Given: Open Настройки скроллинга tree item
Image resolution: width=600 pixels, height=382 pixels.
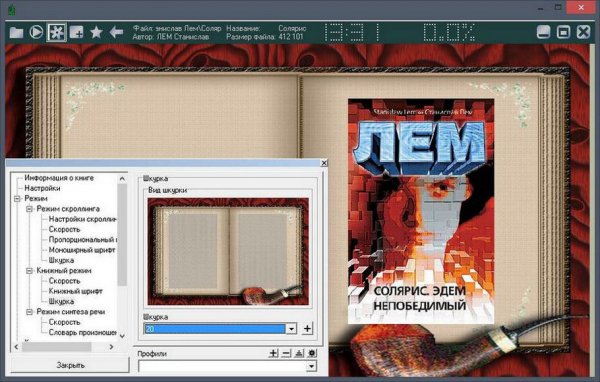Looking at the screenshot, I should (x=83, y=219).
